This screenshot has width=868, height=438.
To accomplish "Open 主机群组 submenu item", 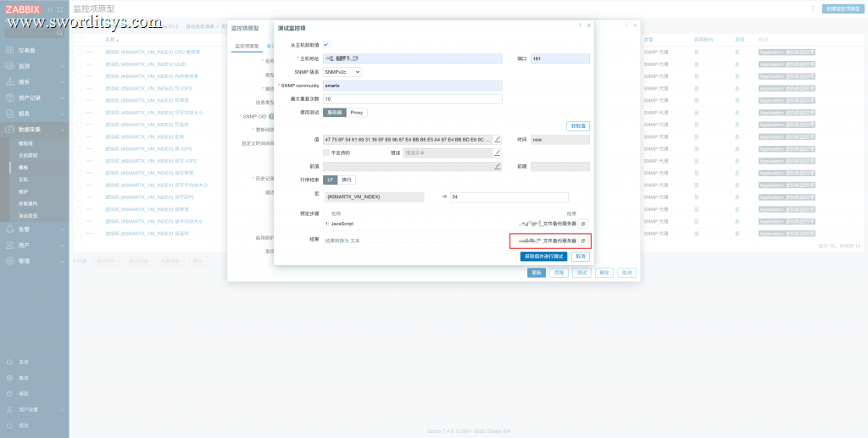I will click(28, 155).
